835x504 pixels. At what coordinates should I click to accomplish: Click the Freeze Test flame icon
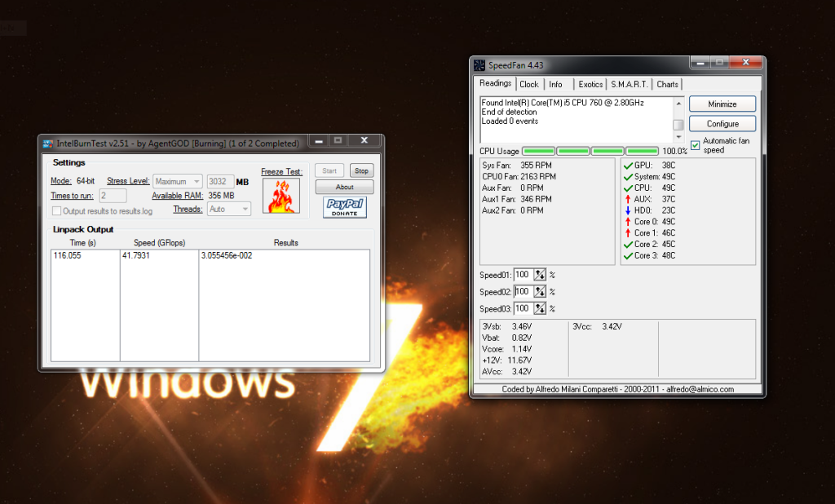(281, 197)
